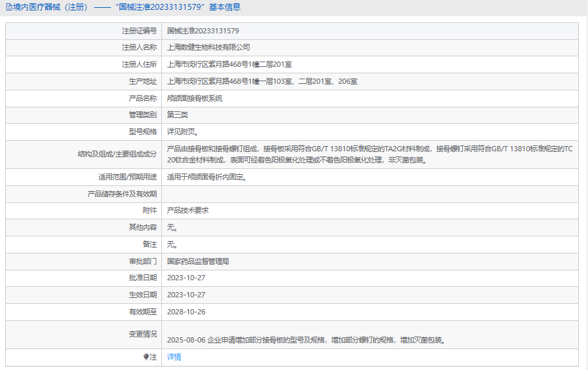Open the 详情 link
This screenshot has width=588, height=370.
[174, 357]
